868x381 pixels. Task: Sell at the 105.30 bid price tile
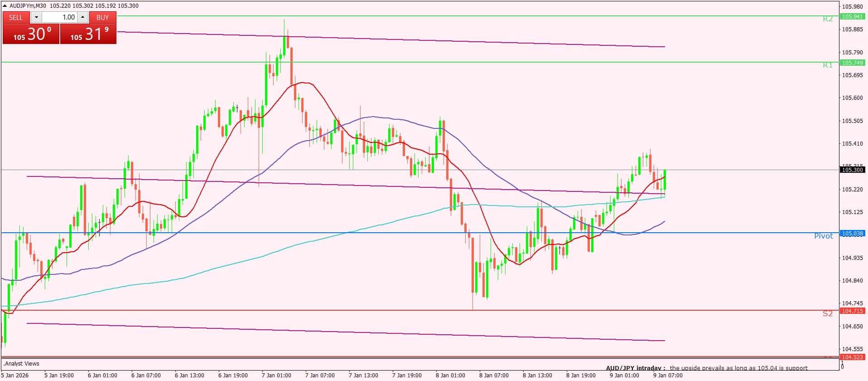31,34
